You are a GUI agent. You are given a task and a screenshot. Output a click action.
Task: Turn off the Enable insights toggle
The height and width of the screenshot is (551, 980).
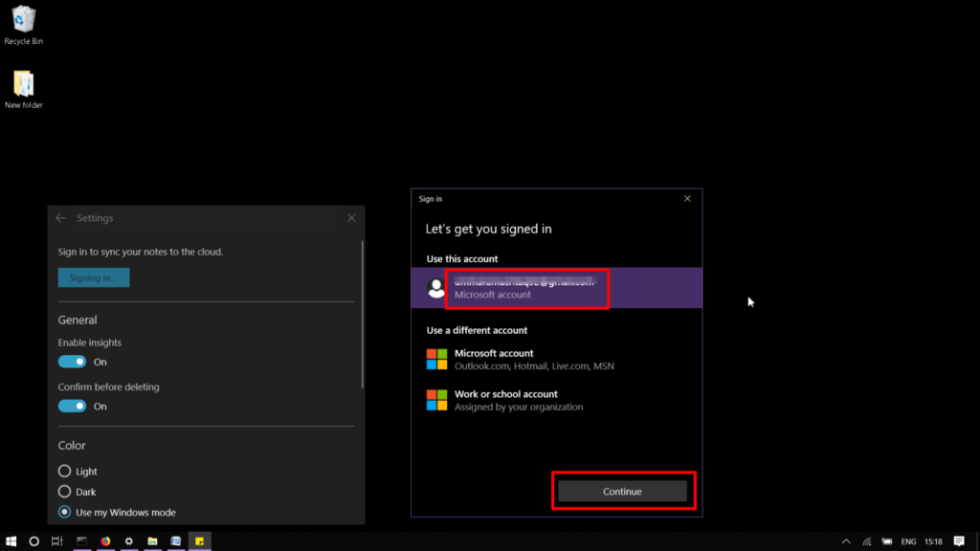click(72, 362)
